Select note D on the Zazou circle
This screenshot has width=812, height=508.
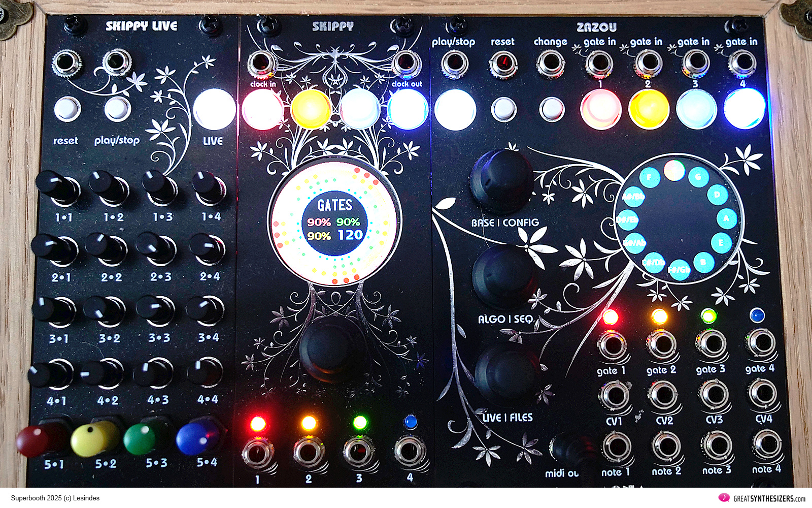tap(717, 195)
